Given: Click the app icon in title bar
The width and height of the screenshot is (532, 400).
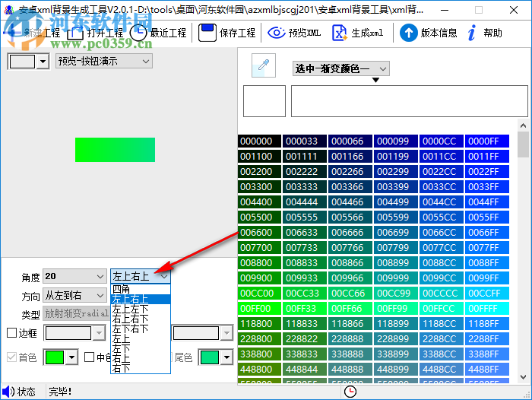Looking at the screenshot, I should (9, 10).
